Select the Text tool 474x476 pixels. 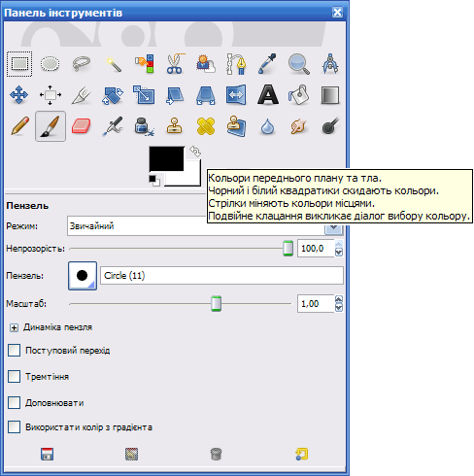coord(268,95)
